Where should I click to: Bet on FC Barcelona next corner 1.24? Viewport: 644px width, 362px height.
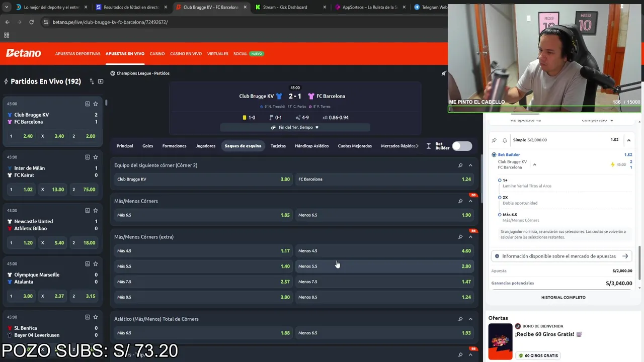click(384, 179)
